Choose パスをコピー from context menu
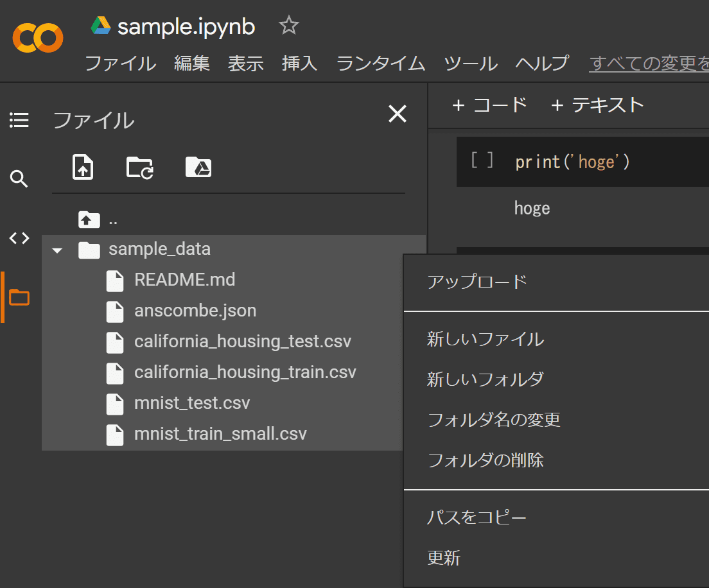The height and width of the screenshot is (588, 709). [x=477, y=517]
